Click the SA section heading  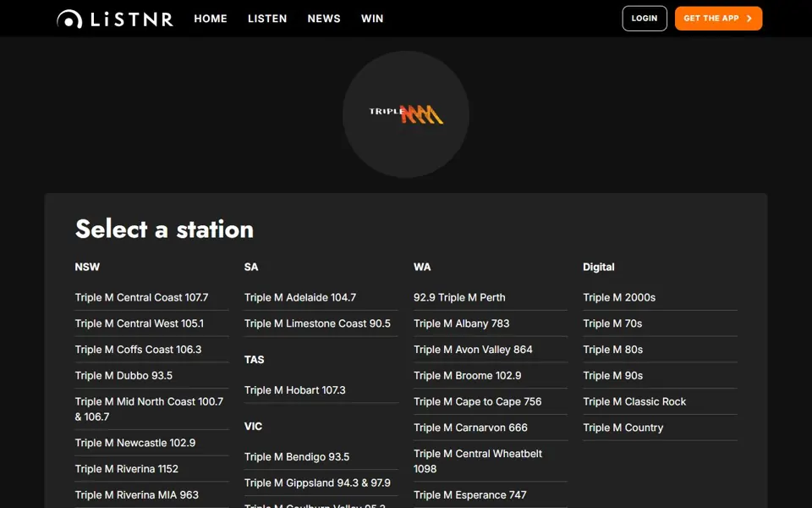pyautogui.click(x=251, y=267)
